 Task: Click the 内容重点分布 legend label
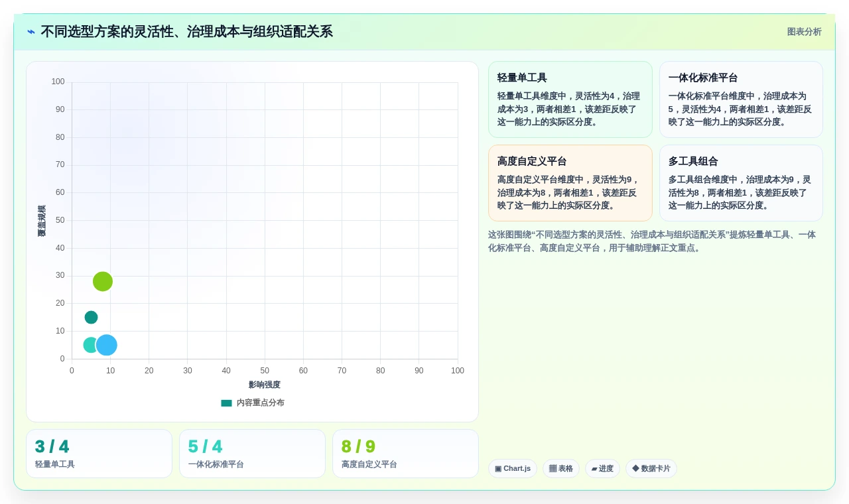[261, 403]
